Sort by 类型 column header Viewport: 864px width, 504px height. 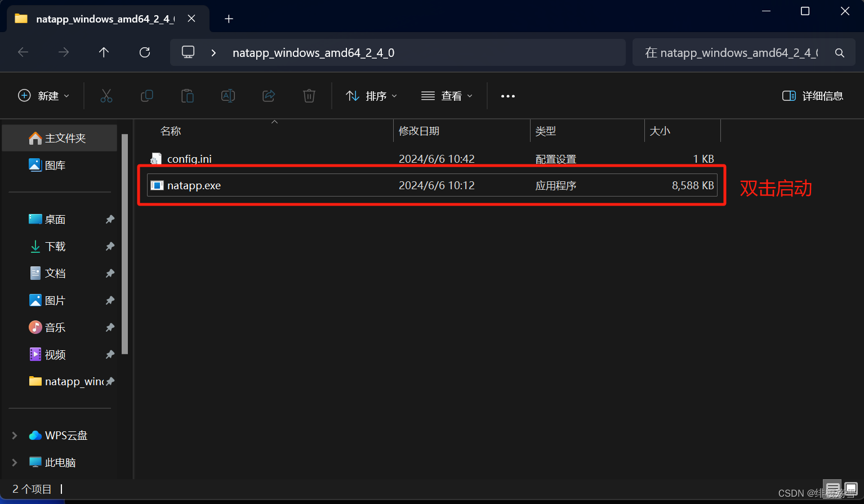pyautogui.click(x=545, y=131)
